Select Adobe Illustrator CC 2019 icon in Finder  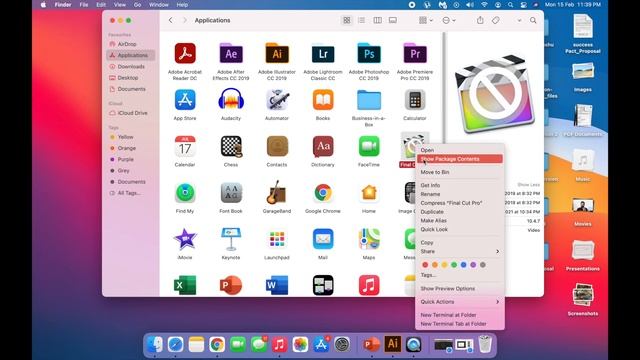point(277,53)
